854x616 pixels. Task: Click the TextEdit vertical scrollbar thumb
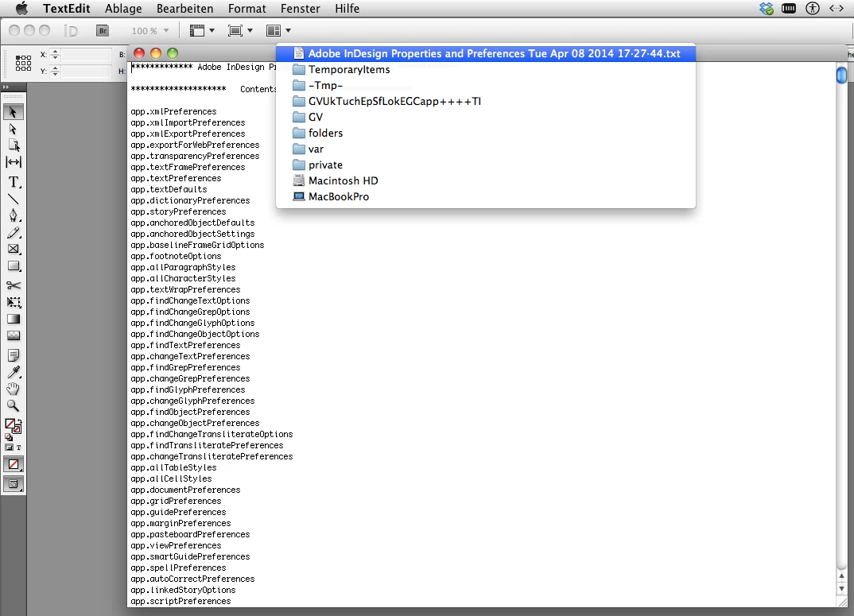coord(841,74)
